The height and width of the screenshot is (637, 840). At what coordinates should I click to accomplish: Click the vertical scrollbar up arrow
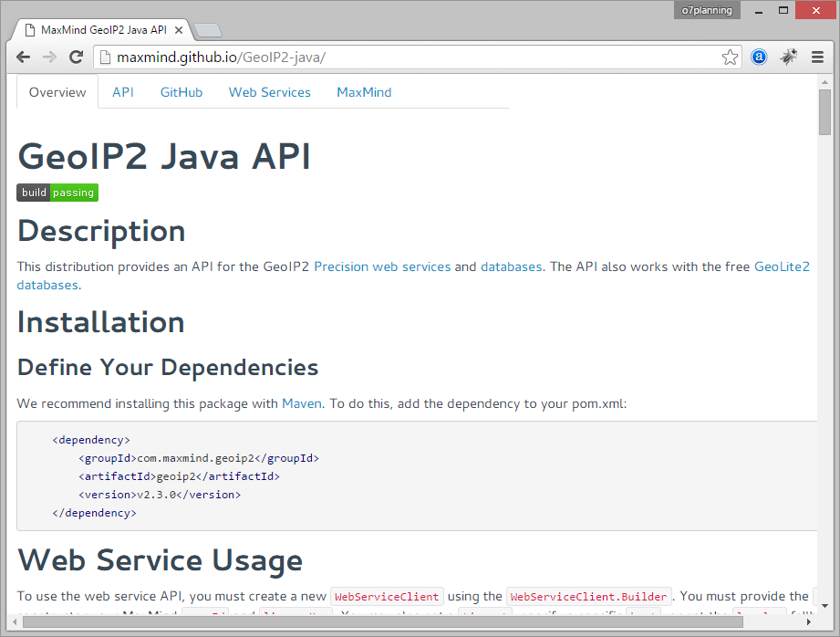click(x=824, y=82)
